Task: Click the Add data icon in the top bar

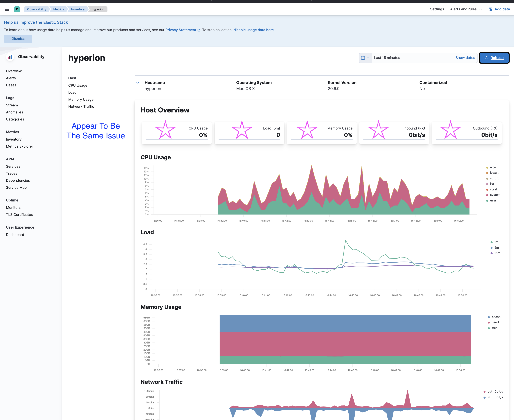Action: (x=490, y=9)
